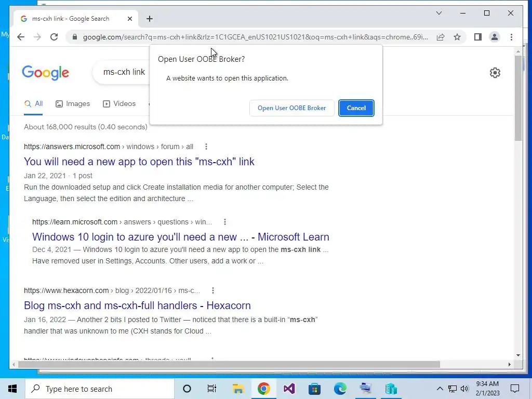Open Microsoft Store from the taskbar
The image size is (532, 399).
314,389
